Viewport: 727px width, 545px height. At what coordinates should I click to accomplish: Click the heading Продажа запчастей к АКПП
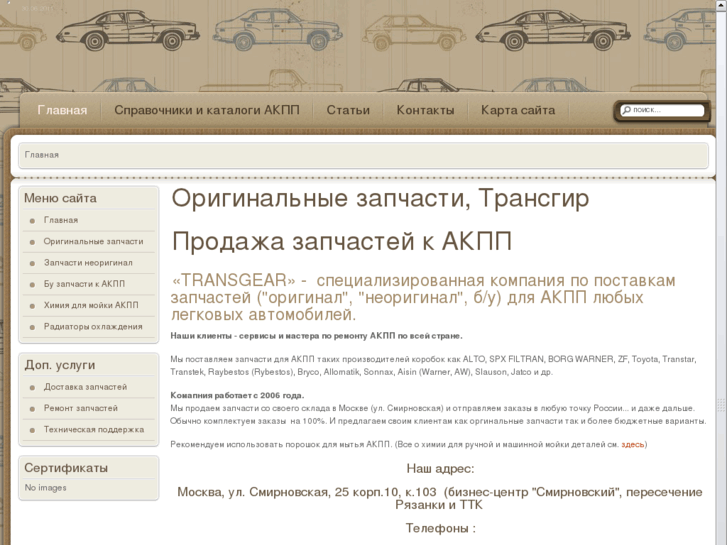pyautogui.click(x=342, y=242)
